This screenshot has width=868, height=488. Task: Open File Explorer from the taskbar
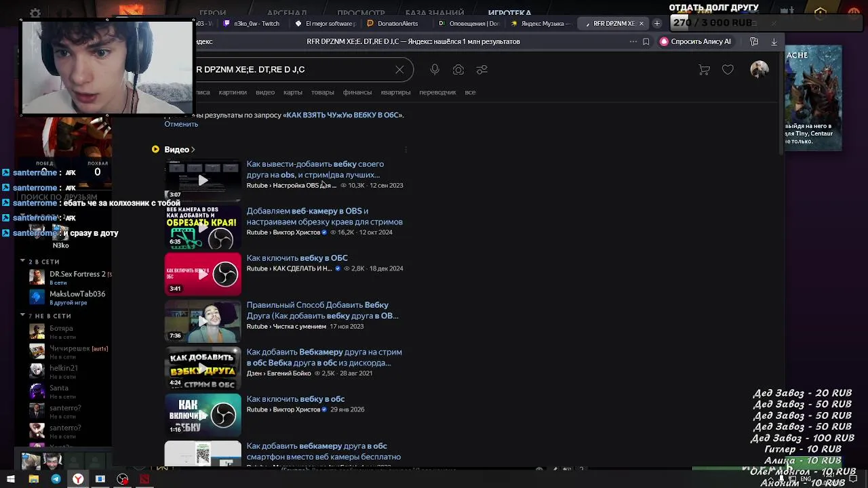click(33, 479)
